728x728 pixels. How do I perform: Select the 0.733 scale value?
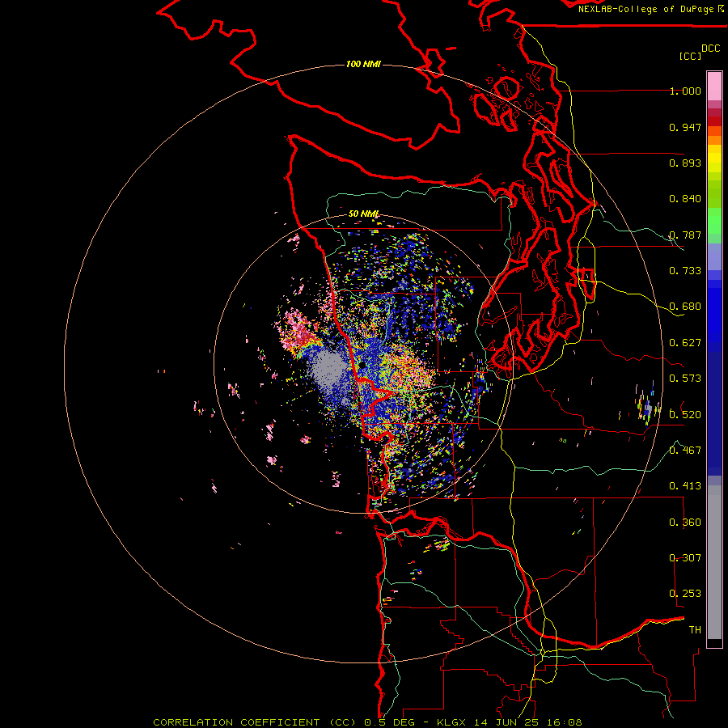(x=685, y=271)
